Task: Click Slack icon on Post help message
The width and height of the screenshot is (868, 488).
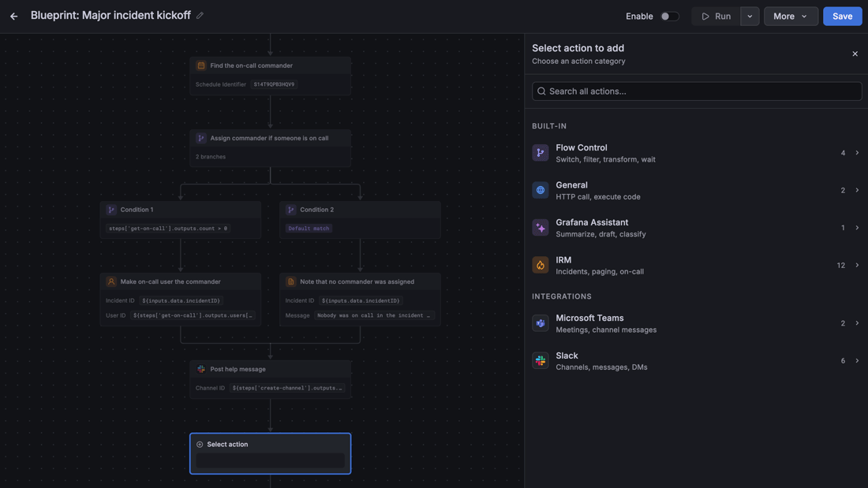Action: [201, 369]
